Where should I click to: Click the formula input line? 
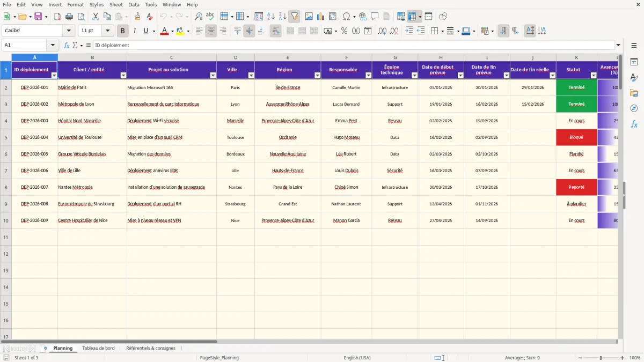[354, 46]
